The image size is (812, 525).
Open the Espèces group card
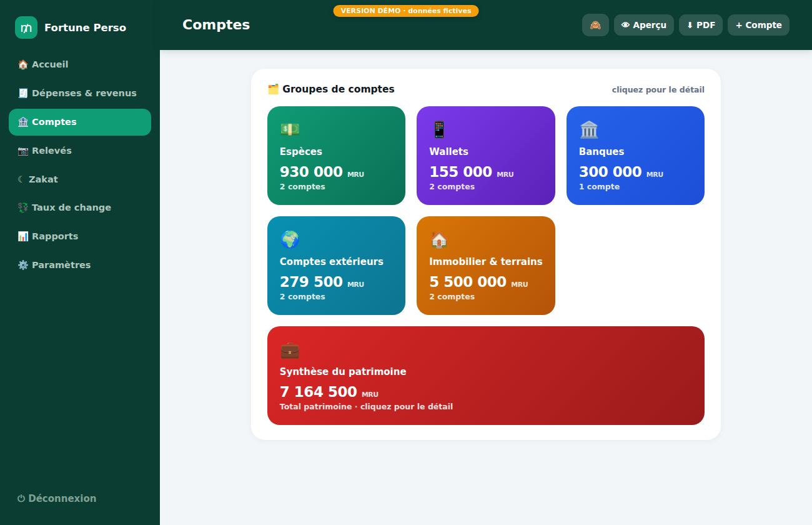pyautogui.click(x=336, y=156)
